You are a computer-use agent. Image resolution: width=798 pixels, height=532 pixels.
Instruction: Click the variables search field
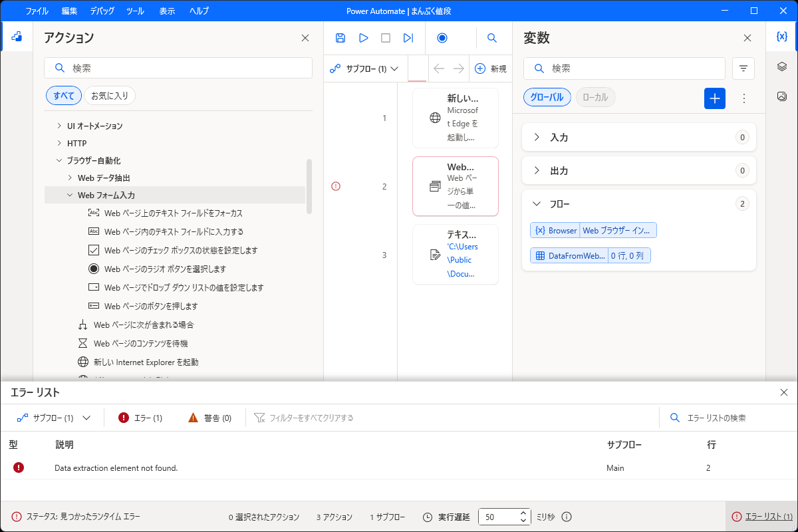[x=624, y=68]
